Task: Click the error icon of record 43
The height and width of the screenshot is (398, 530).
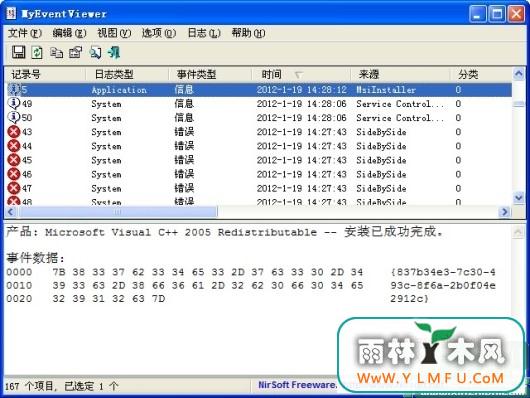Action: (x=14, y=132)
